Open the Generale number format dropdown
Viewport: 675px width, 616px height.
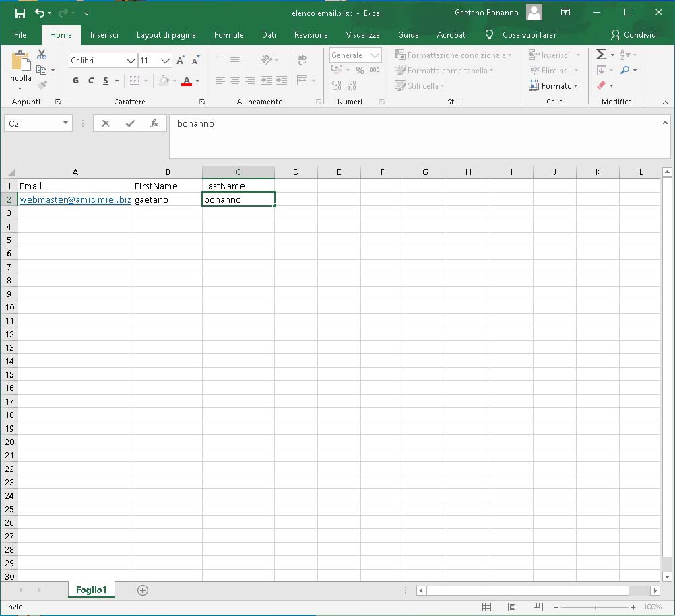[x=375, y=55]
